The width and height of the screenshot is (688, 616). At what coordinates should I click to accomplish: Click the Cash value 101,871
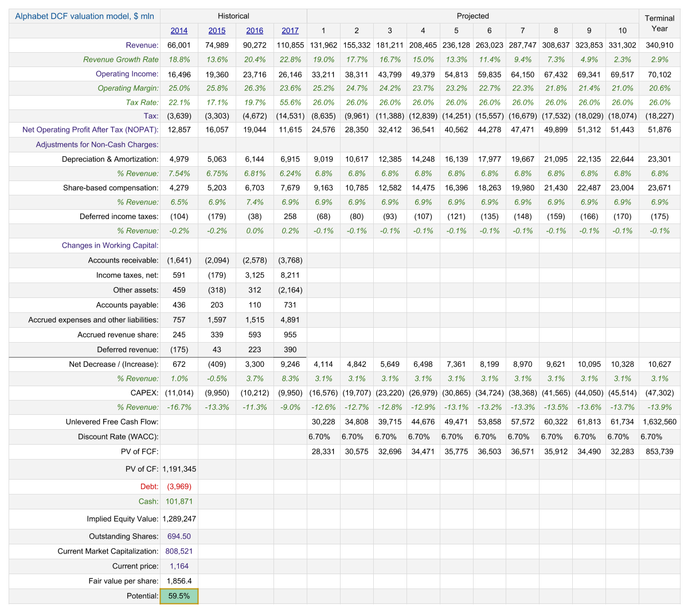click(x=179, y=501)
